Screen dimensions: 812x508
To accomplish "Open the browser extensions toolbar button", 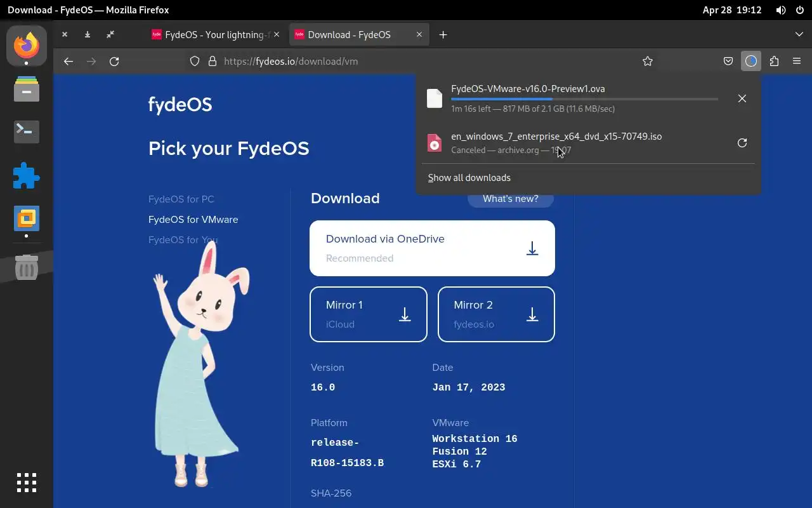I will click(774, 62).
